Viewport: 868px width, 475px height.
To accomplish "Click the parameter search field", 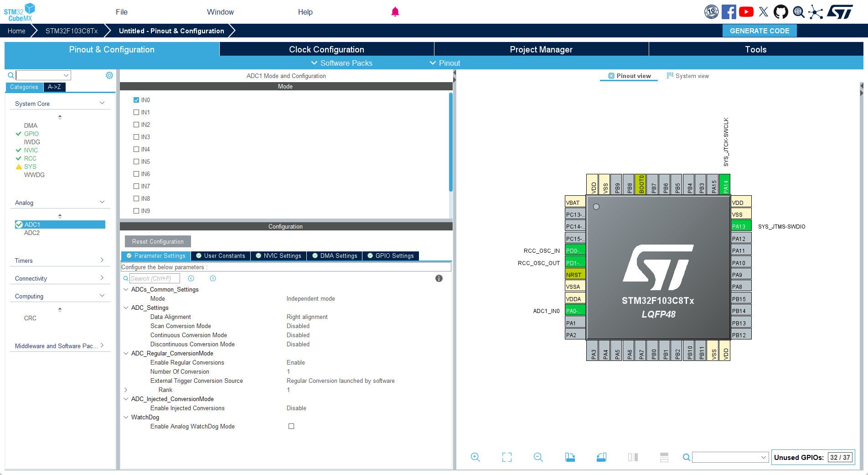I will pyautogui.click(x=155, y=278).
